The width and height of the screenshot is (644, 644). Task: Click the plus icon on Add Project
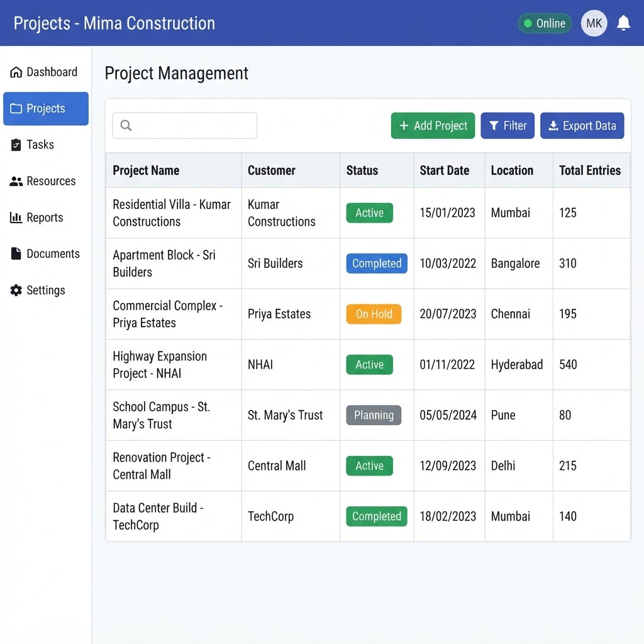[x=404, y=125]
